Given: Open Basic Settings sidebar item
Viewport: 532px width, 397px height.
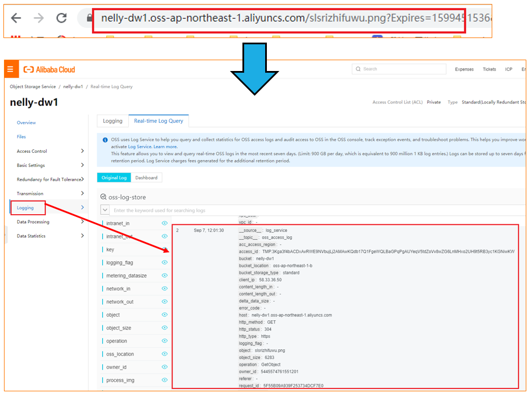Looking at the screenshot, I should (x=31, y=165).
